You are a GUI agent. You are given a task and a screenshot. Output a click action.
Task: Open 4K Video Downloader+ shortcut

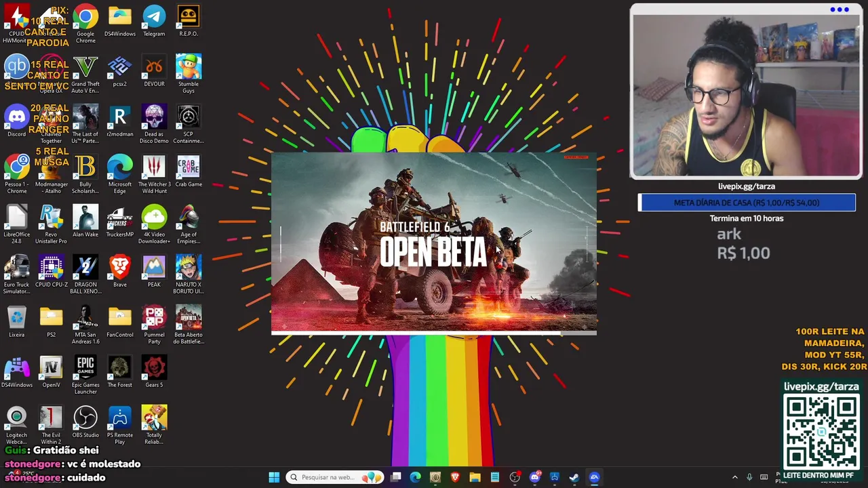tap(154, 224)
